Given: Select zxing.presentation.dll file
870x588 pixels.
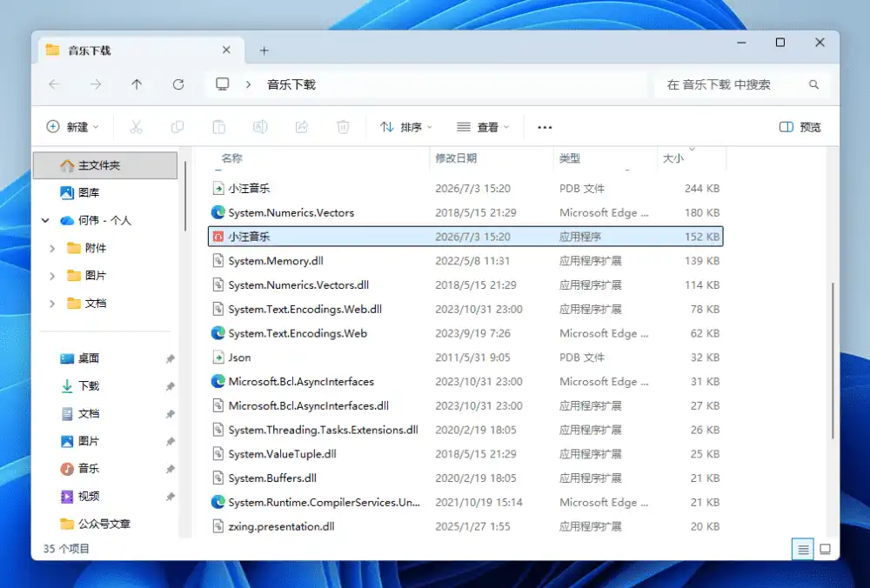Looking at the screenshot, I should [x=465, y=526].
